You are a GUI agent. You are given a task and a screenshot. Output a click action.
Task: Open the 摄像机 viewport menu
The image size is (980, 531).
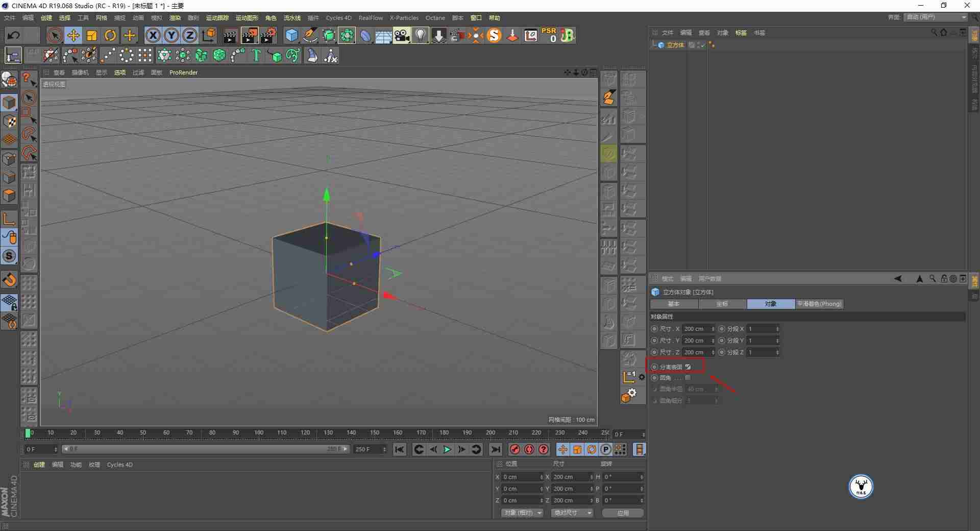pyautogui.click(x=80, y=73)
